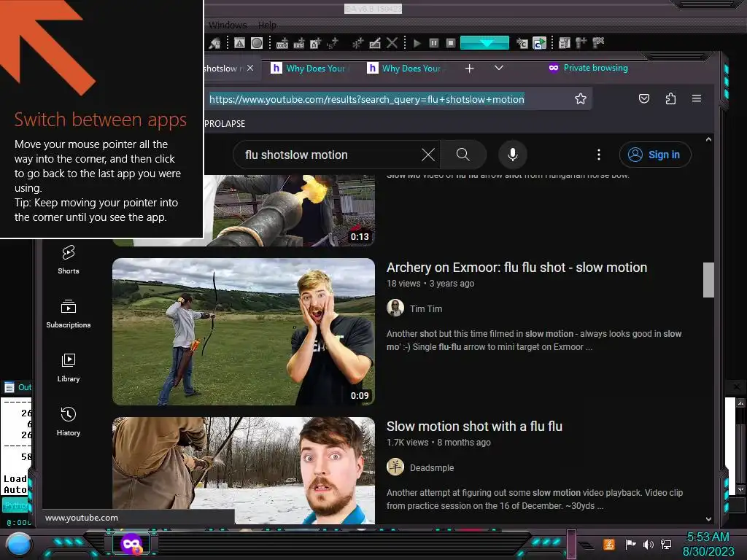Click the add string literal (A+) icon
Screen dimensions: 747x560
[x=315, y=43]
